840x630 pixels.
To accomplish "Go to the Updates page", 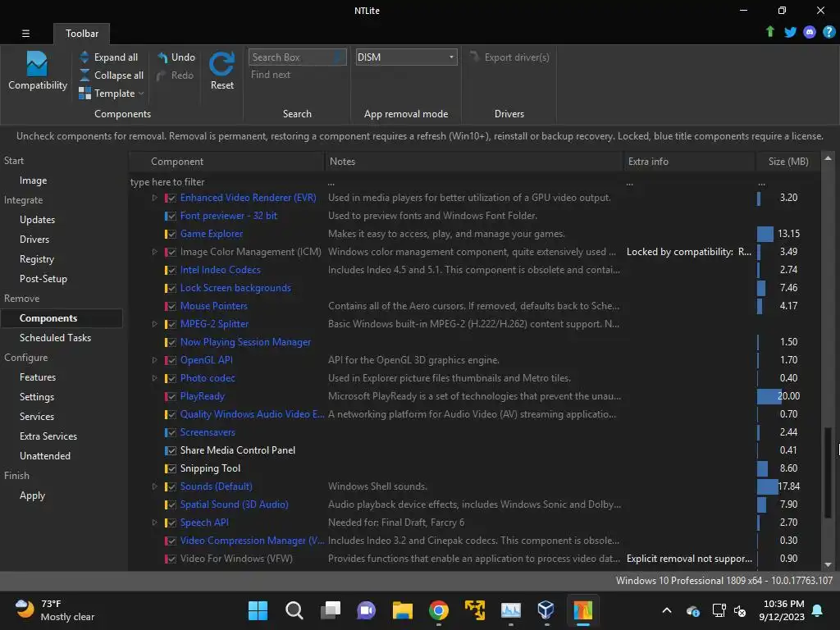I will [37, 220].
